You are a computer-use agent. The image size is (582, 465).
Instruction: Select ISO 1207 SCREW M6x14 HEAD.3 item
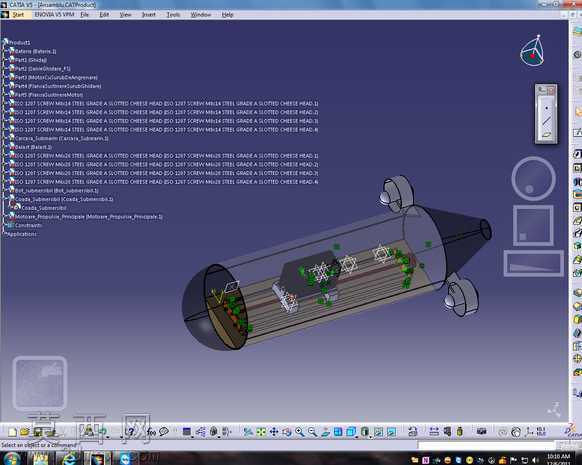click(166, 121)
